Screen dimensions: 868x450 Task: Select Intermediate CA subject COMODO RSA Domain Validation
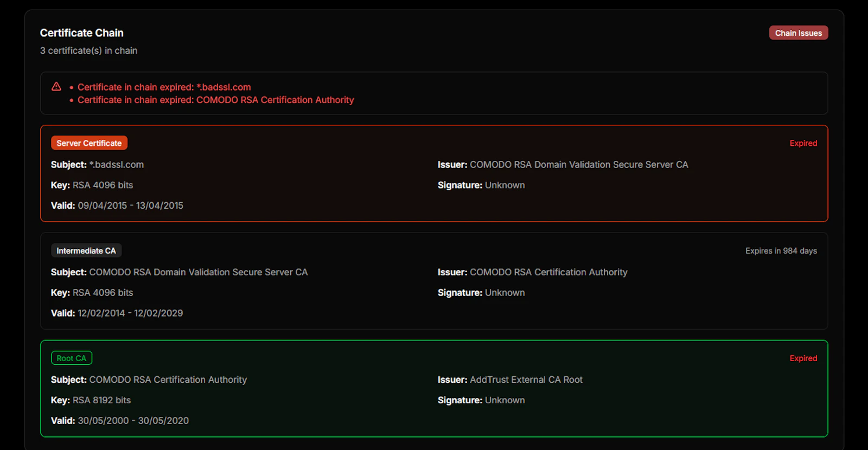(180, 272)
